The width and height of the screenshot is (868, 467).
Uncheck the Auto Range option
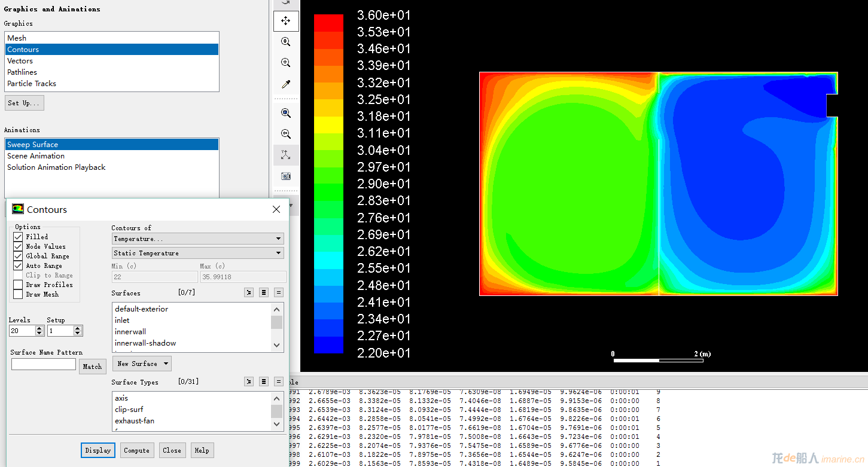(x=18, y=265)
